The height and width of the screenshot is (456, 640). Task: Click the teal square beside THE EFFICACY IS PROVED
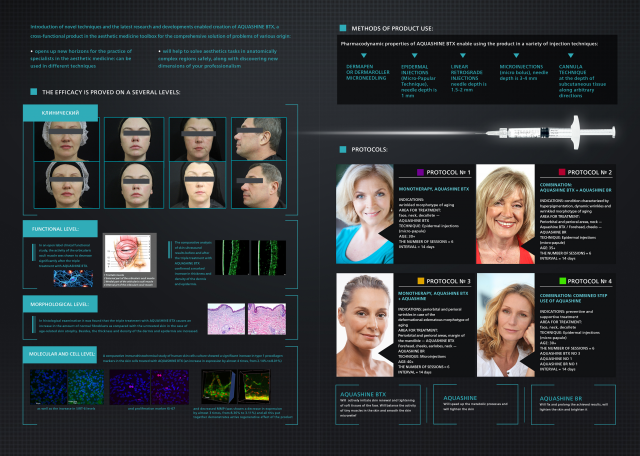33,92
